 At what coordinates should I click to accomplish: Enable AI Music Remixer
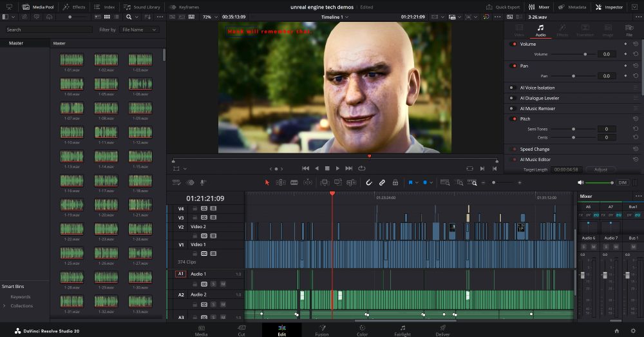[512, 108]
